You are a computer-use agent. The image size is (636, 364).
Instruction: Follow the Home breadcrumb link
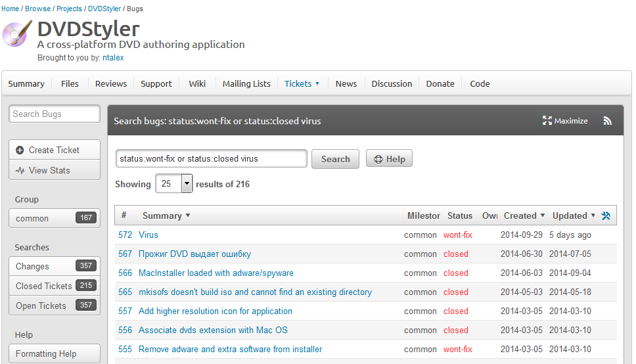pos(10,9)
